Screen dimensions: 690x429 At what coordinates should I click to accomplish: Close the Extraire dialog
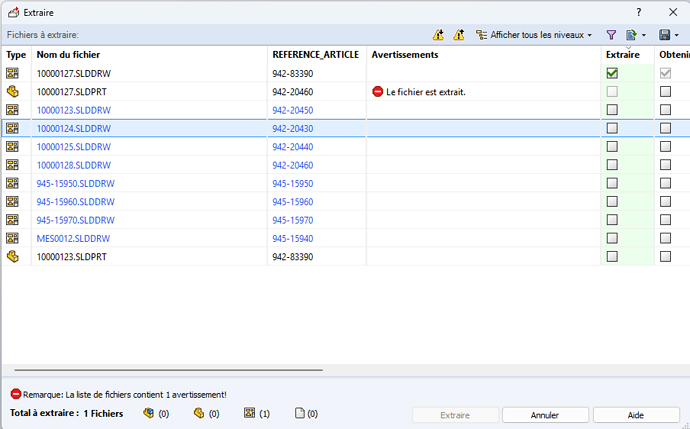[x=673, y=12]
